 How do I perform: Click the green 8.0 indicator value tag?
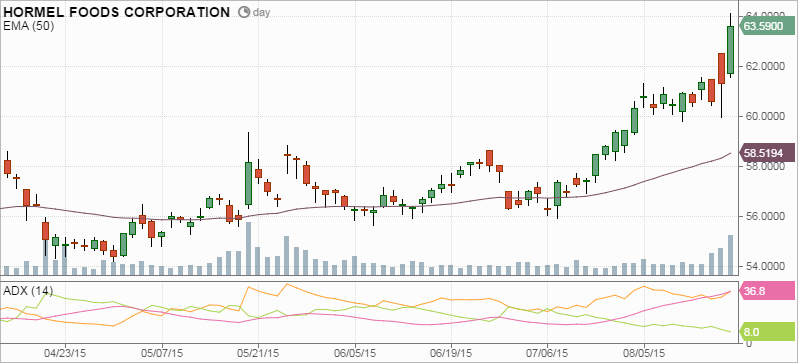pos(766,332)
